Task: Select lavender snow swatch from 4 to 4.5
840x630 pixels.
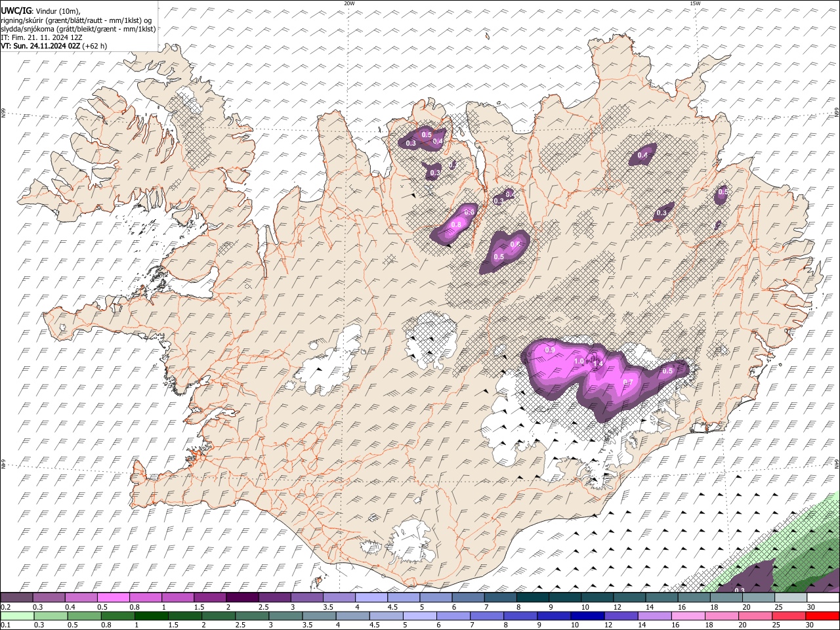Action: [371, 597]
